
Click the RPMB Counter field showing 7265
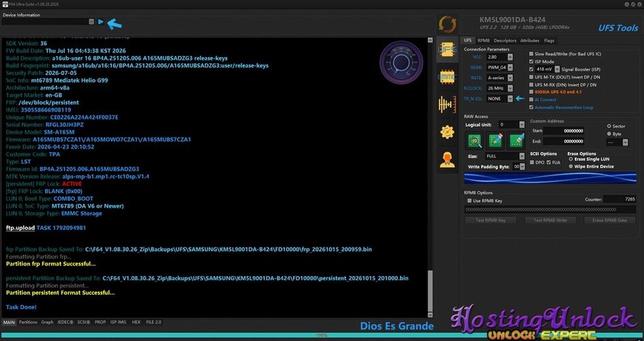tap(619, 199)
